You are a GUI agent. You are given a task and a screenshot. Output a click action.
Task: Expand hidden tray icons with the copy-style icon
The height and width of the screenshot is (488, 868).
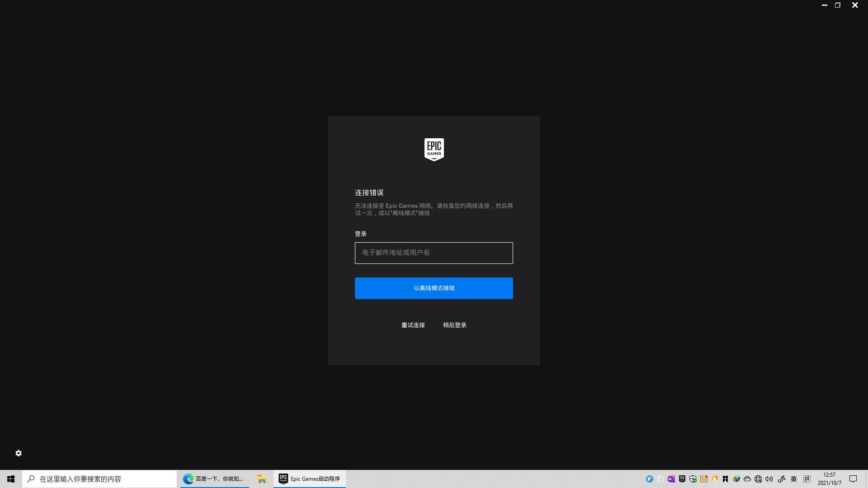(660, 479)
